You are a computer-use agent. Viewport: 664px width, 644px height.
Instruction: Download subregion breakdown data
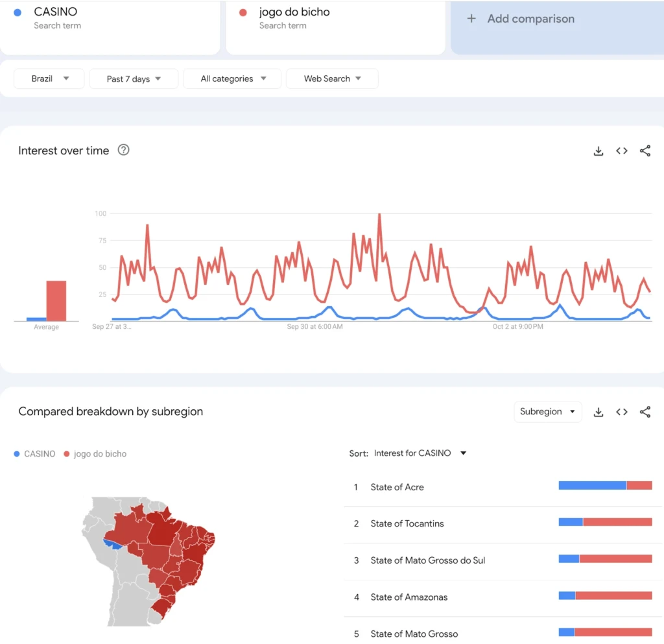pos(599,412)
